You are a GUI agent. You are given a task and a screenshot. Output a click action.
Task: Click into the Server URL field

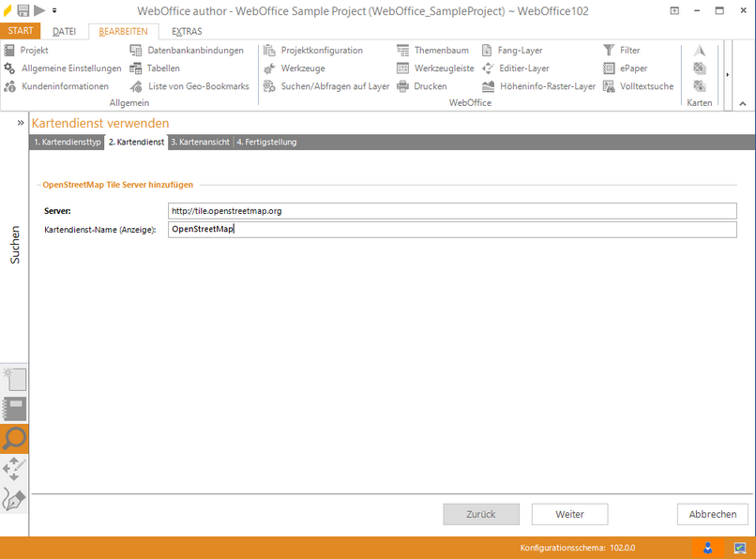pyautogui.click(x=451, y=211)
